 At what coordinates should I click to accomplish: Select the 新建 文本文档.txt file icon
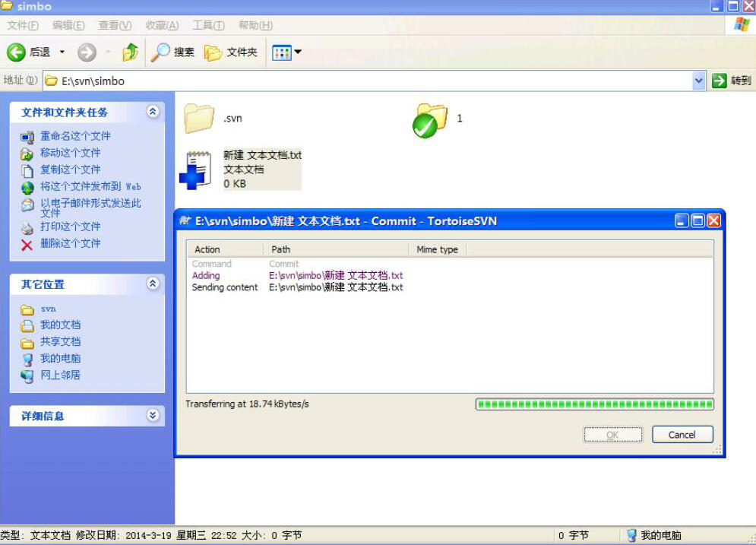(196, 170)
